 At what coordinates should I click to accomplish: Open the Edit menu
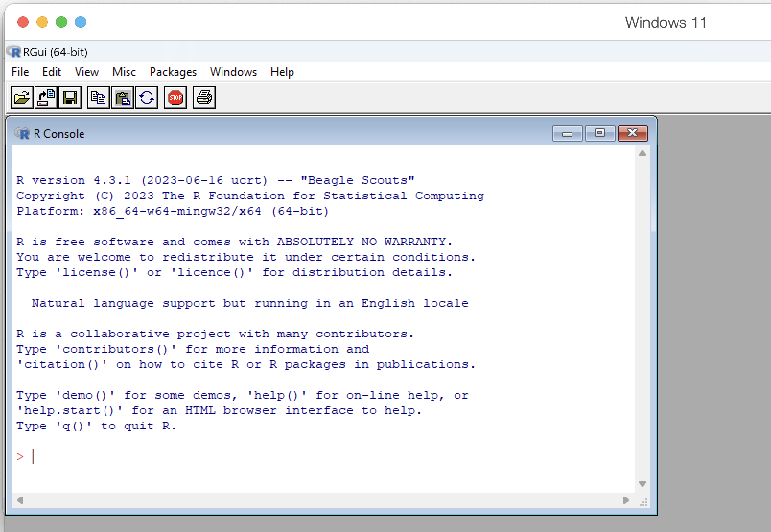coord(52,72)
